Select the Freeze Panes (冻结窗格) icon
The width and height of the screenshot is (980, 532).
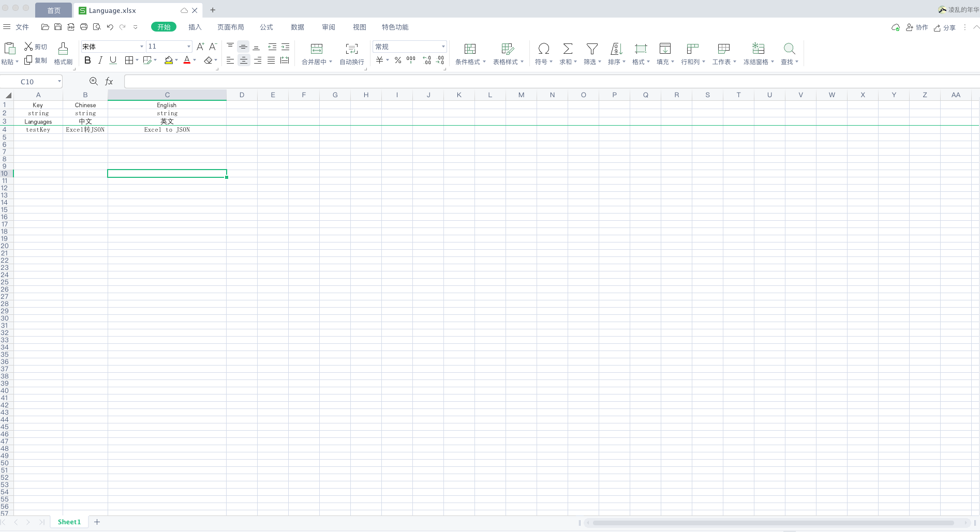pos(758,49)
